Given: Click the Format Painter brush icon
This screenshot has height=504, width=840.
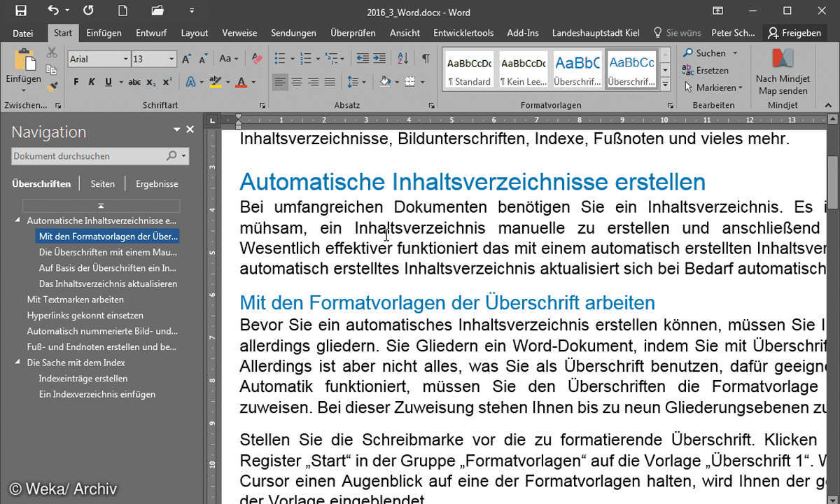Looking at the screenshot, I should pos(52,86).
